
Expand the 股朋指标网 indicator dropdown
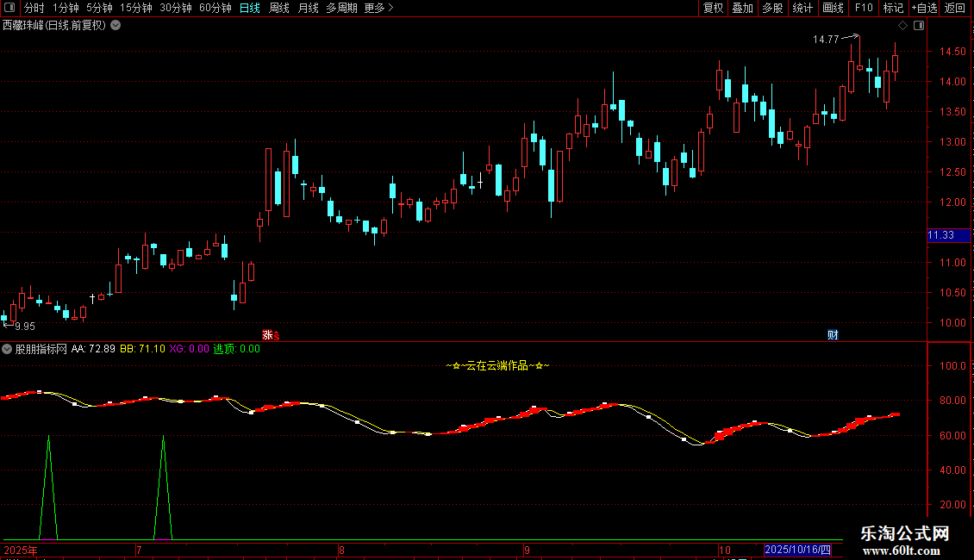pos(7,349)
